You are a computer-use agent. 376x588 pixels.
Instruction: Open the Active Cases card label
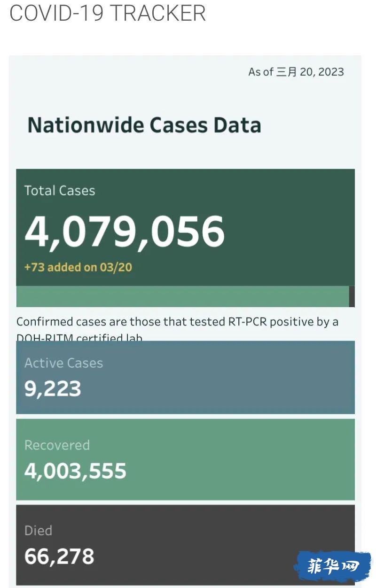click(x=63, y=363)
